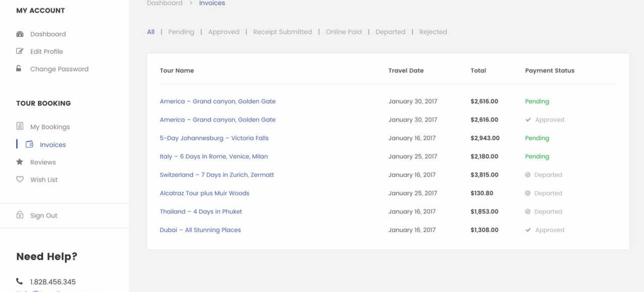Switch to the Approved filter tab
Screen dimensions: 644x292
pos(223,32)
